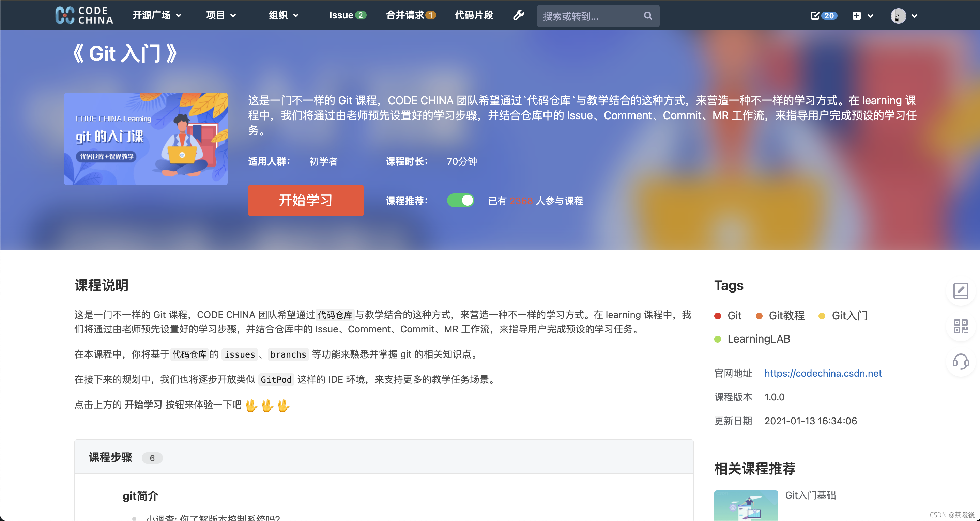This screenshot has height=521, width=980.
Task: Show the QR code panel icon
Action: click(961, 326)
